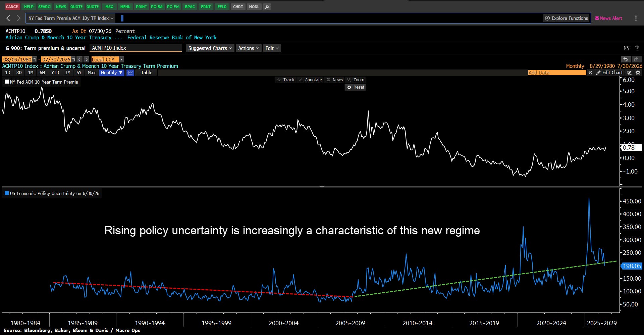Click the wrench settings icon in the top bar

267,7
